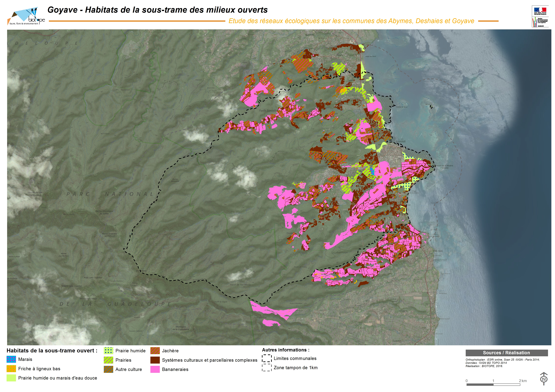Click the Friche à ligneux bas swatch

[x=11, y=369]
